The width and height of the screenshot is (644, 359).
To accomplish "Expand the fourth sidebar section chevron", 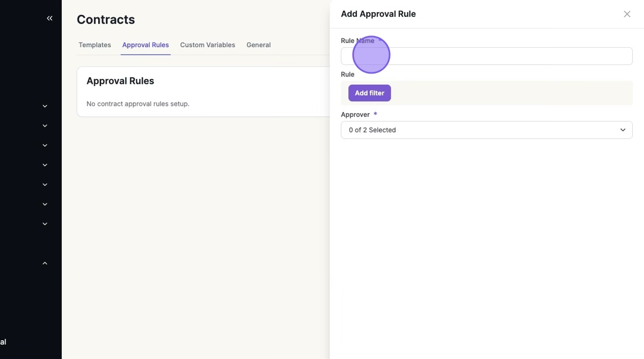I will click(x=45, y=165).
